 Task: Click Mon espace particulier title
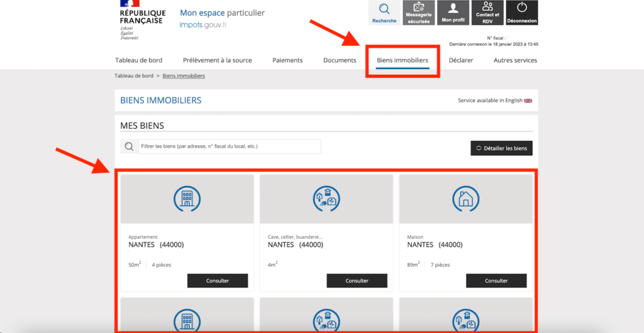(x=222, y=13)
